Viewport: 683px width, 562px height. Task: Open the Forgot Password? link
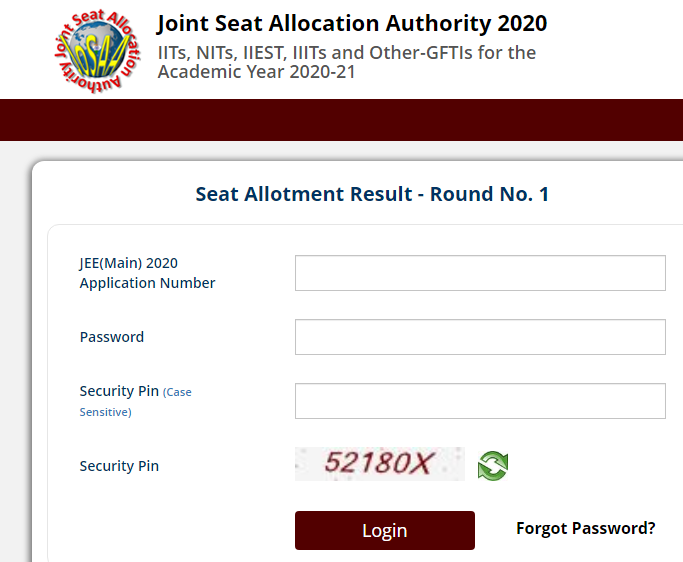click(x=585, y=528)
